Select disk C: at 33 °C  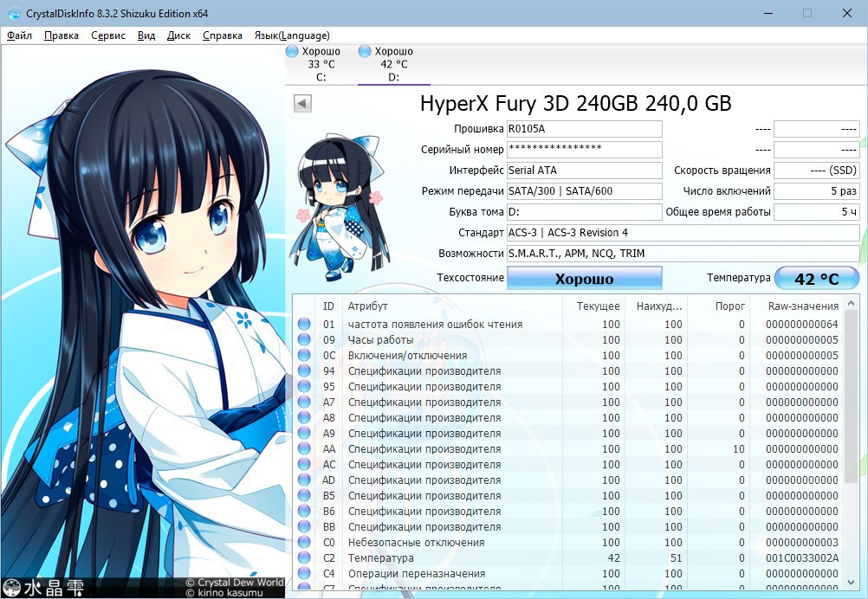[321, 64]
